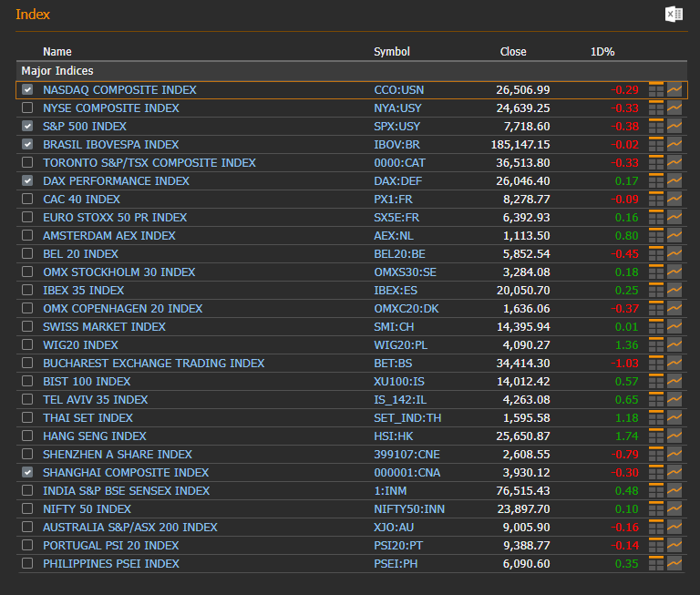
Task: Check the CAC 40 Index checkbox
Action: (27, 199)
